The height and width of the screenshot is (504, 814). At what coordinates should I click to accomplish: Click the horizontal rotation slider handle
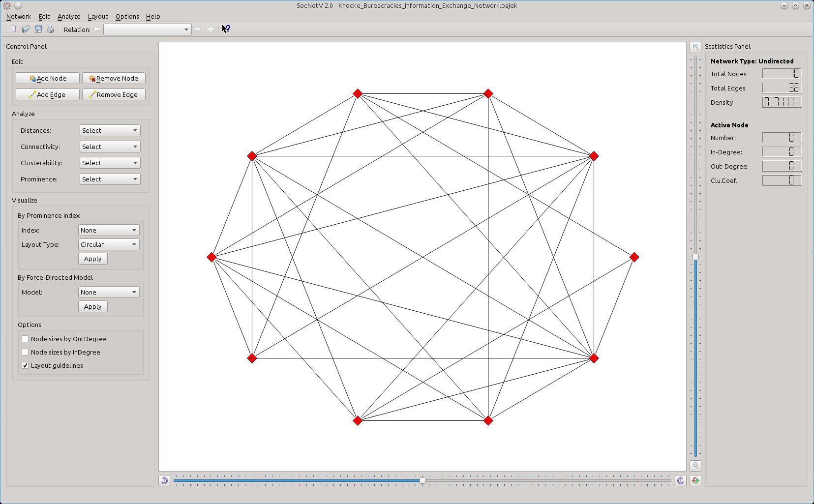(422, 480)
